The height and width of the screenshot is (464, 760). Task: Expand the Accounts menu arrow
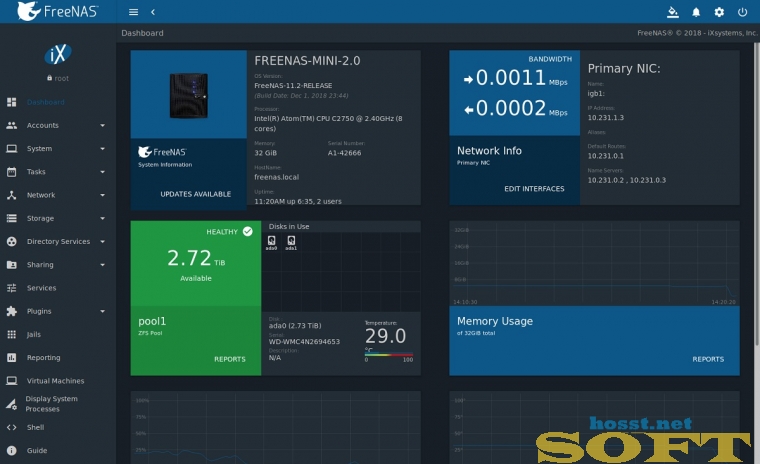[x=102, y=126]
